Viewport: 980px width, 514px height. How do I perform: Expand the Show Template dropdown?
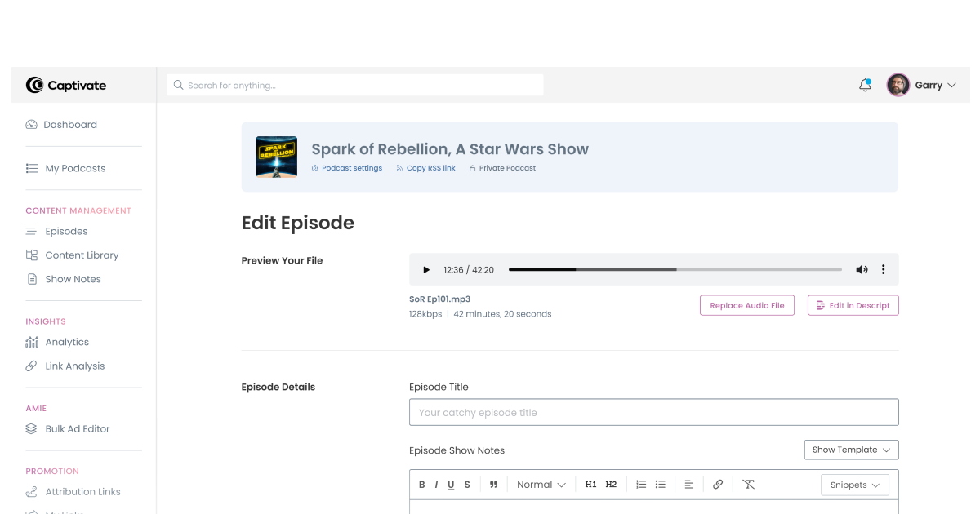851,450
